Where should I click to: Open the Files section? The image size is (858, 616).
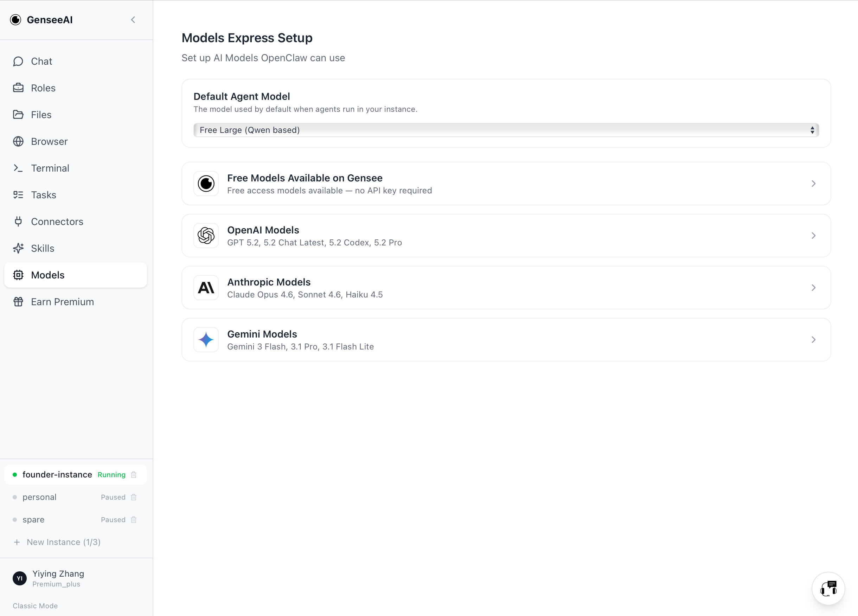click(x=76, y=115)
